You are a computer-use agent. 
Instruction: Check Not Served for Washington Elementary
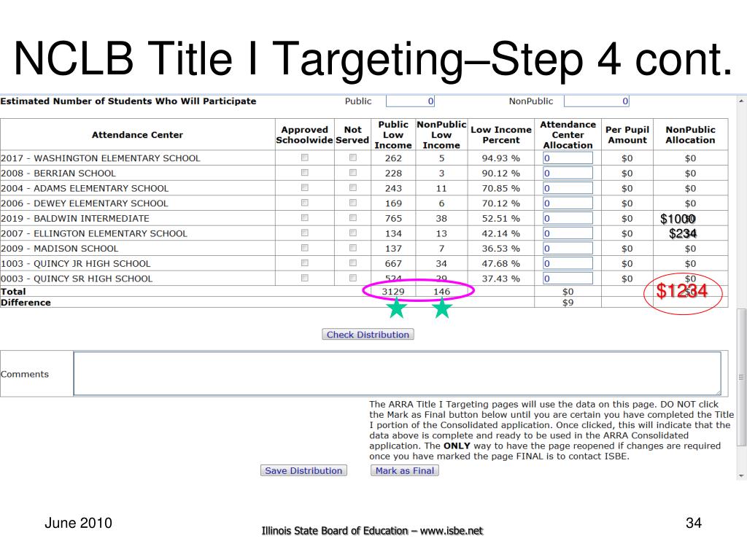pos(353,157)
